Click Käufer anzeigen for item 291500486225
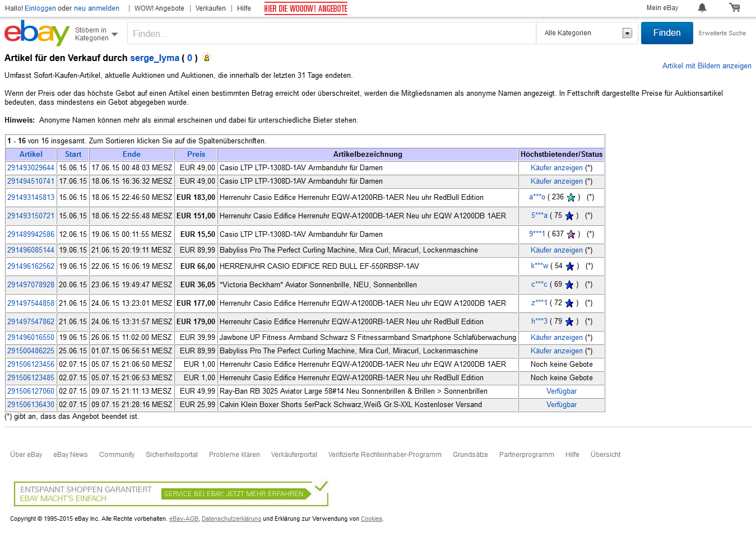This screenshot has height=551, width=756. click(x=556, y=351)
